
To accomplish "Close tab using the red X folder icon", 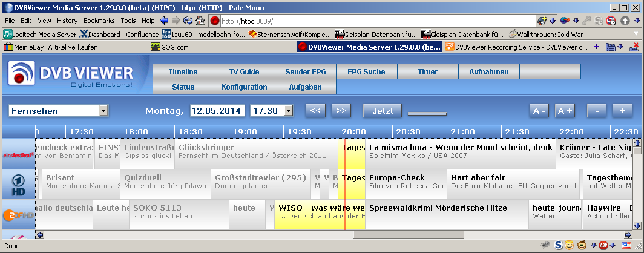I will (634, 47).
